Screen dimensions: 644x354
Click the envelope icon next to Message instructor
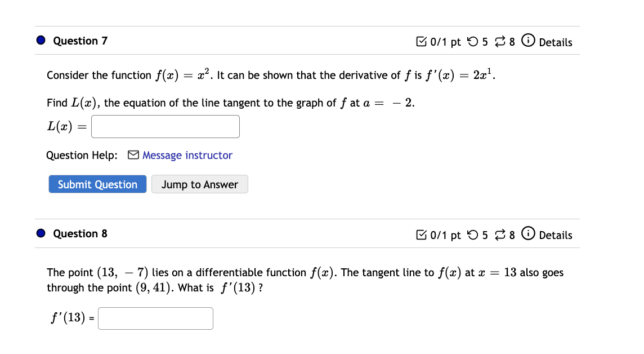(133, 155)
